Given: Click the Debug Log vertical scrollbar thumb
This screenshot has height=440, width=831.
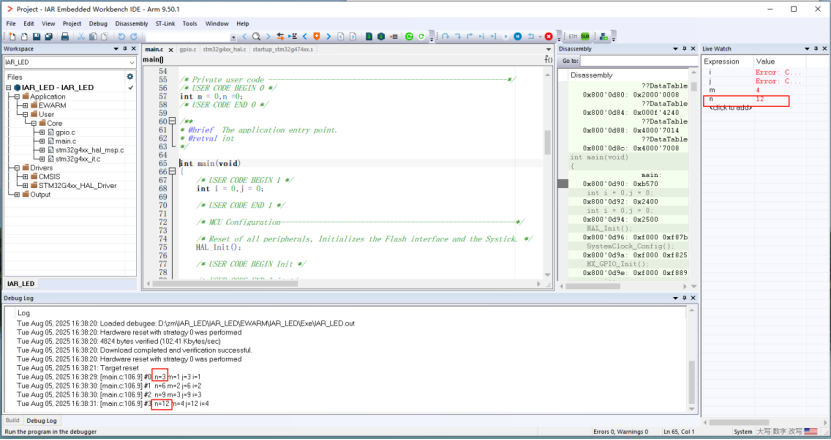Looking at the screenshot, I should coord(691,382).
